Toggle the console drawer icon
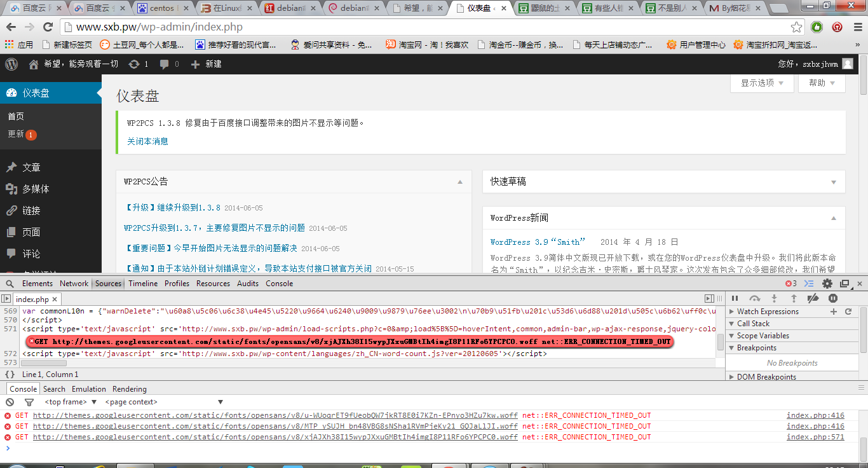868x468 pixels. pyautogui.click(x=809, y=284)
